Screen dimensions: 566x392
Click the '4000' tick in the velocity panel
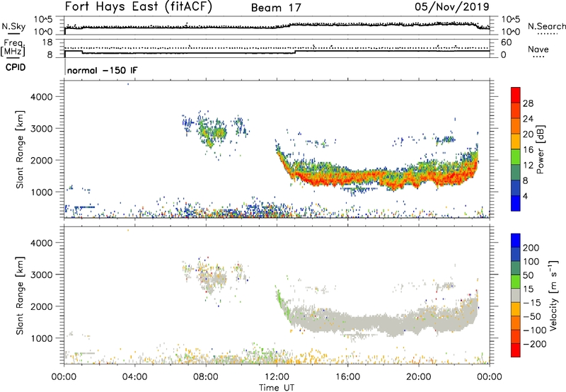click(x=42, y=243)
